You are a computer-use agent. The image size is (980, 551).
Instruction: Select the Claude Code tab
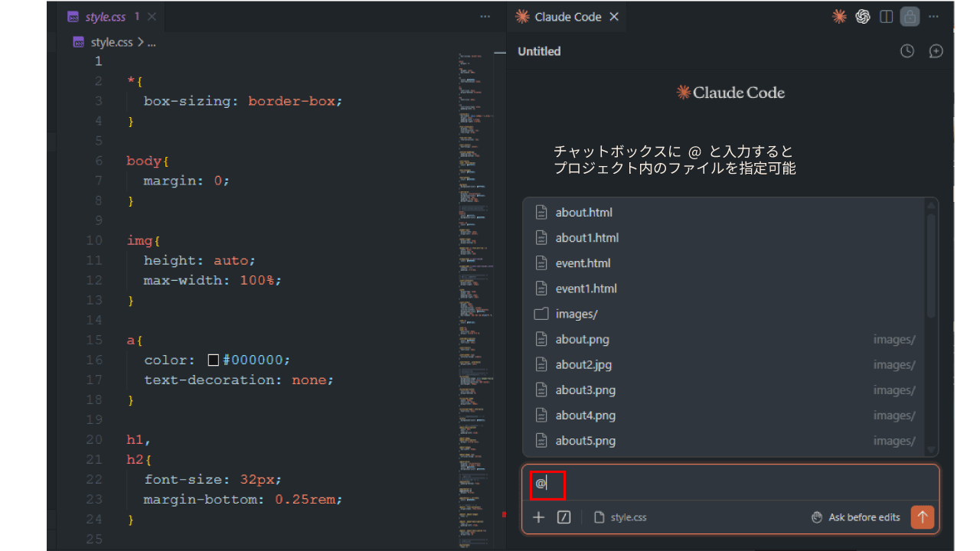click(567, 17)
